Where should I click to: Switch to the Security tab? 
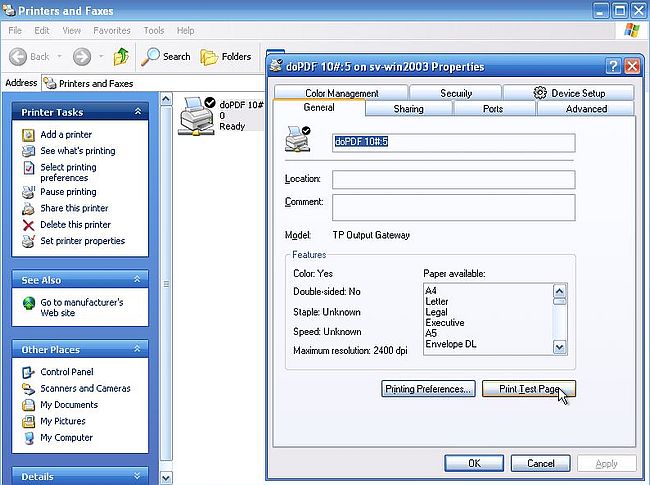456,93
